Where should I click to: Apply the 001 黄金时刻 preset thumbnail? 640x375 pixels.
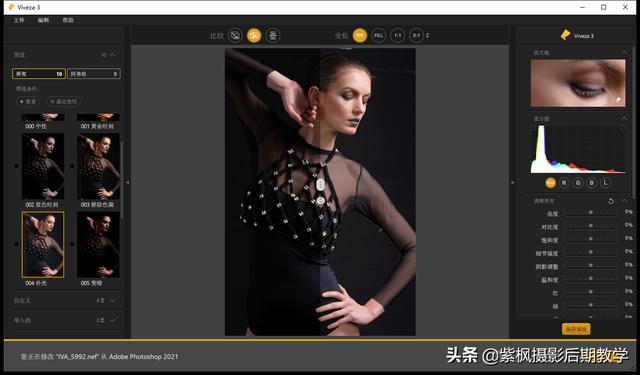coord(98,118)
